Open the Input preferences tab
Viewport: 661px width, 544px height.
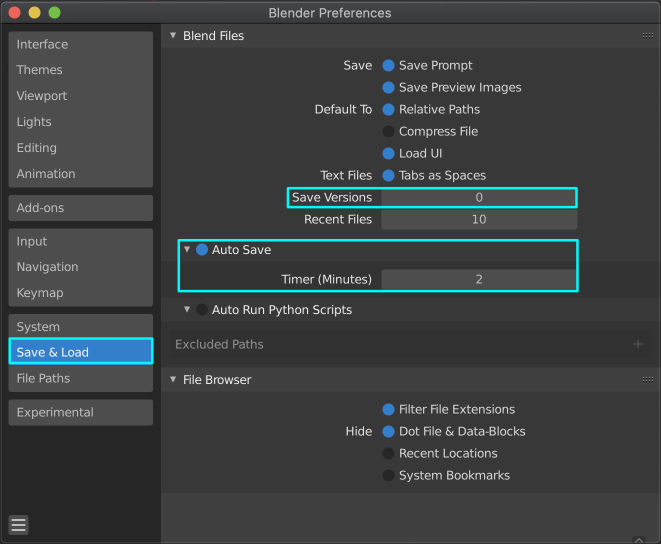point(81,241)
